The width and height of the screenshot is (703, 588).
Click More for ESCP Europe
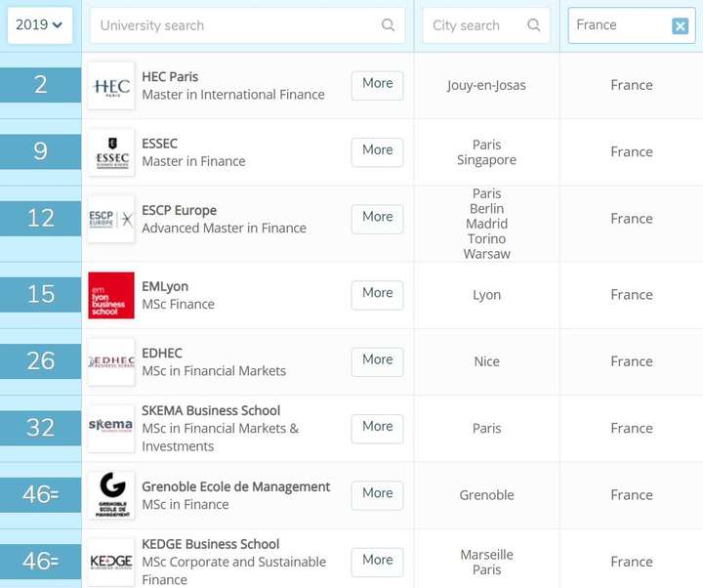[378, 219]
